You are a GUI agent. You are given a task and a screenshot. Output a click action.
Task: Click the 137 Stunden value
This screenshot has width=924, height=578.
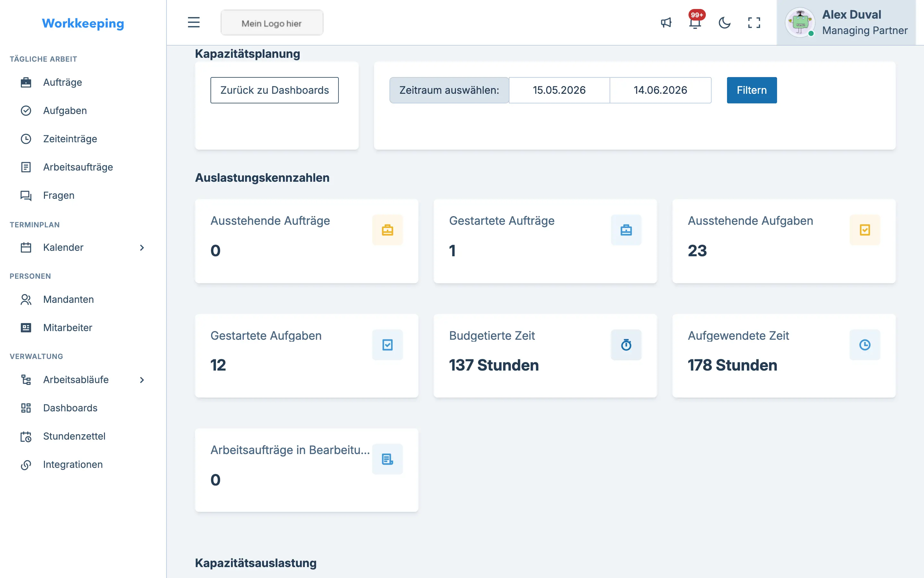pos(494,365)
